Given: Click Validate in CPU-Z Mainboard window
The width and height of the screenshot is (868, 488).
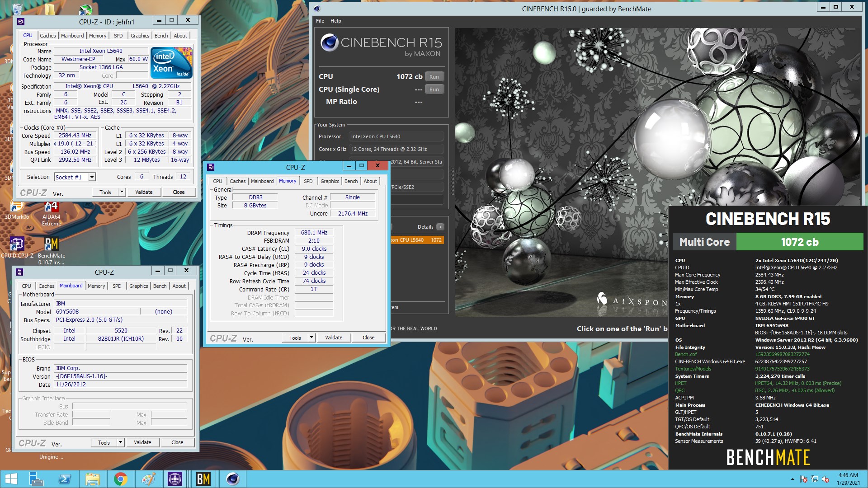Looking at the screenshot, I should [x=142, y=442].
